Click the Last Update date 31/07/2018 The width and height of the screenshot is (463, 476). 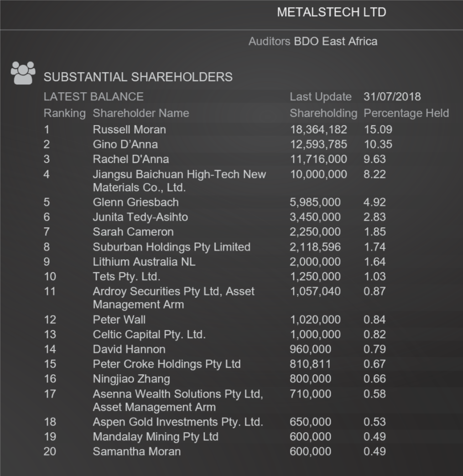coord(392,97)
